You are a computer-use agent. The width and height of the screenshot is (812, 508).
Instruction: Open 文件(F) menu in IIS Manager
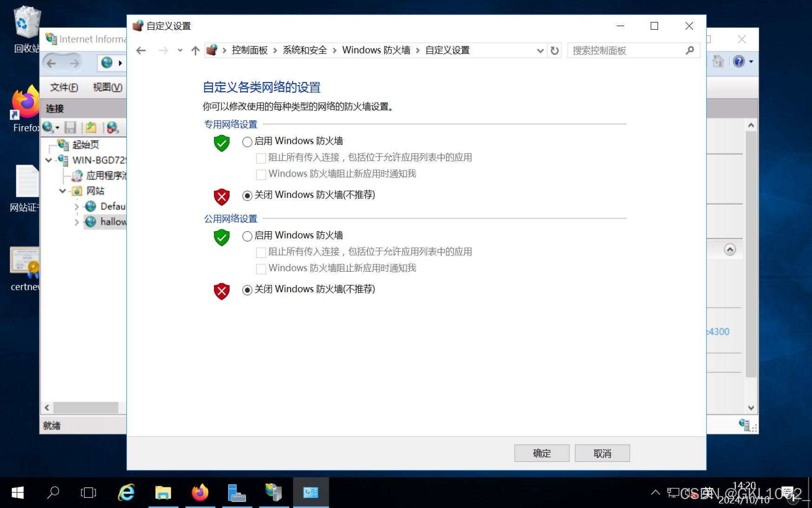click(x=64, y=87)
